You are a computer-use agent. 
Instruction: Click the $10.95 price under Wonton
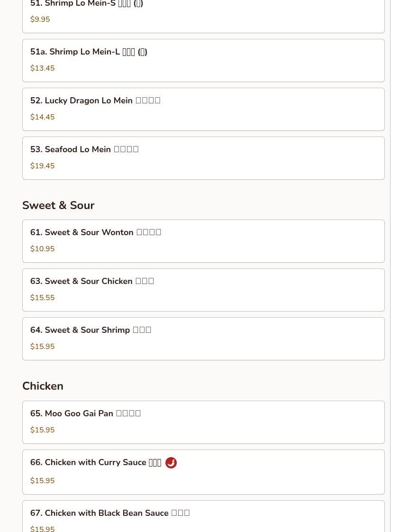click(x=42, y=249)
